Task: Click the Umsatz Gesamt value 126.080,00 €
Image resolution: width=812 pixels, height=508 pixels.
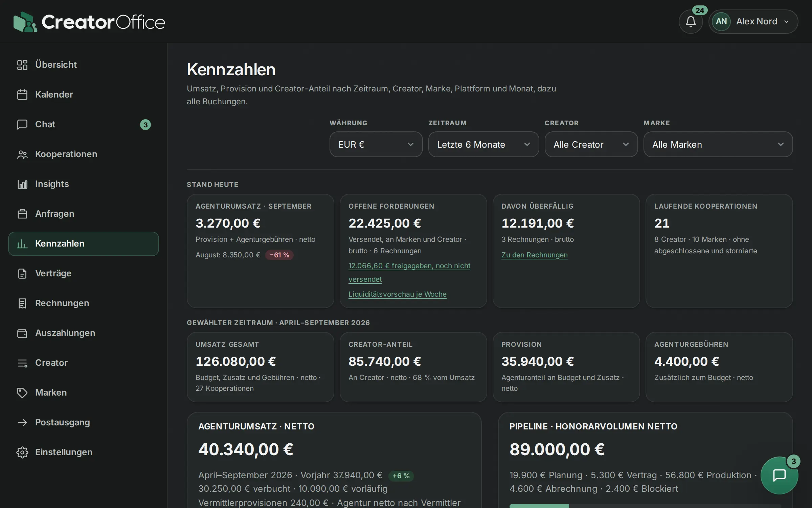Action: click(x=235, y=361)
